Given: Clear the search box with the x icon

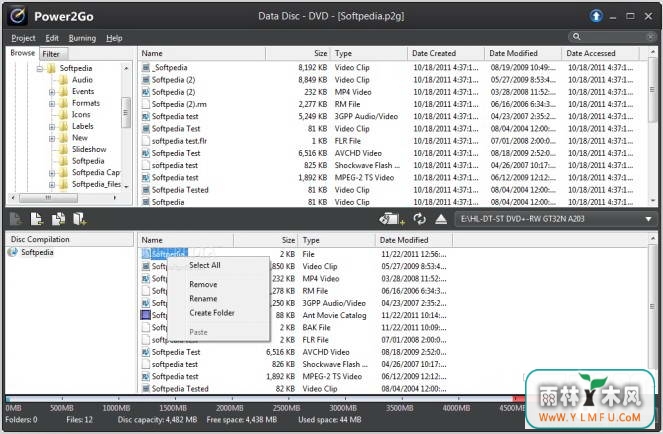Looking at the screenshot, I should tap(650, 37).
